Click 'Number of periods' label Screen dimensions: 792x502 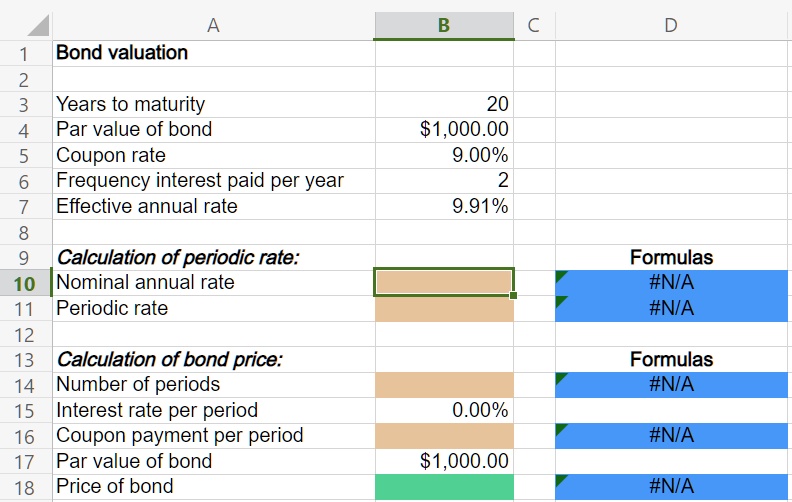point(138,385)
